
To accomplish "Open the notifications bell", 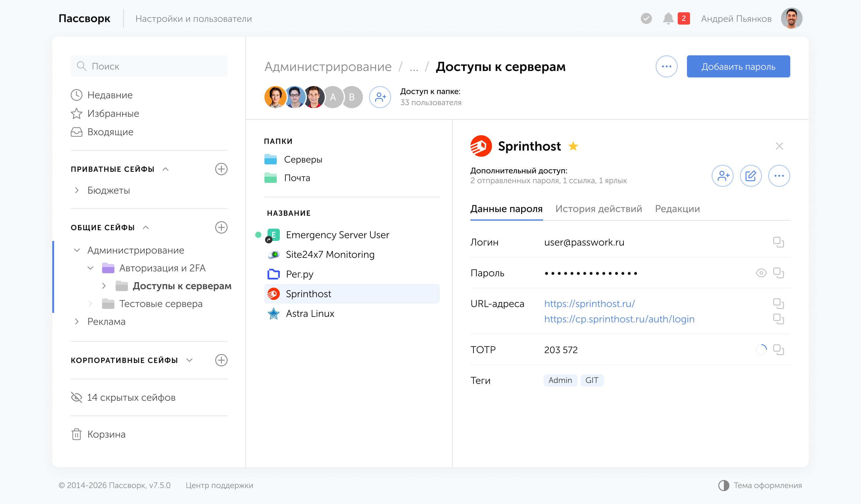I will [x=668, y=18].
